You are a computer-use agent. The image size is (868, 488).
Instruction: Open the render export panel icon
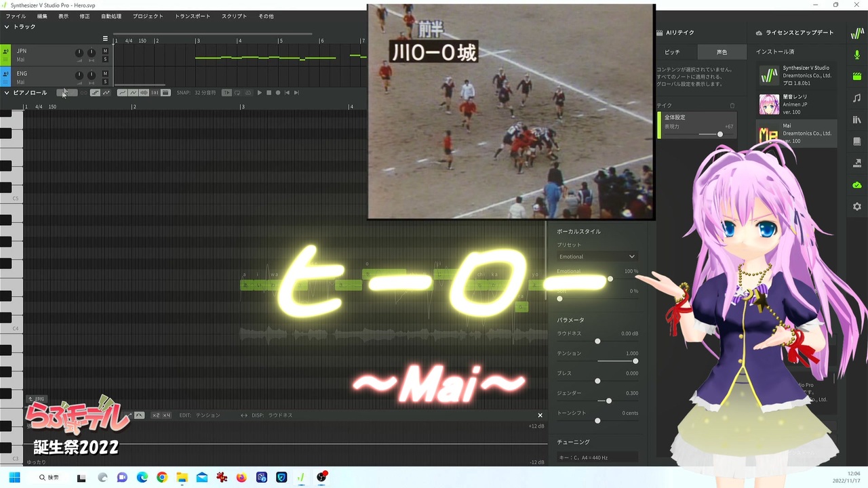click(x=857, y=163)
